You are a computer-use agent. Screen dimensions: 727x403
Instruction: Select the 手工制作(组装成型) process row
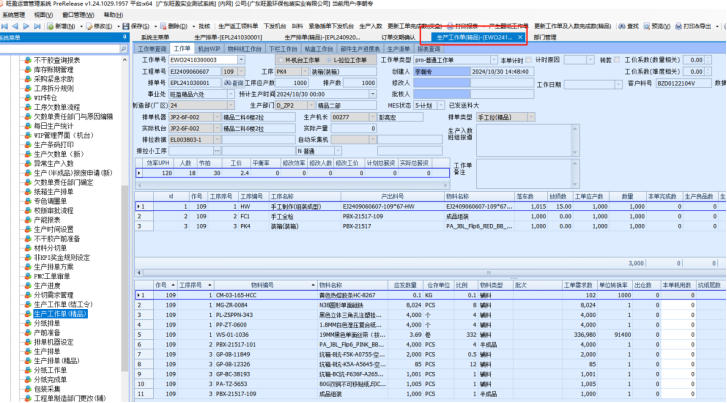click(431, 206)
